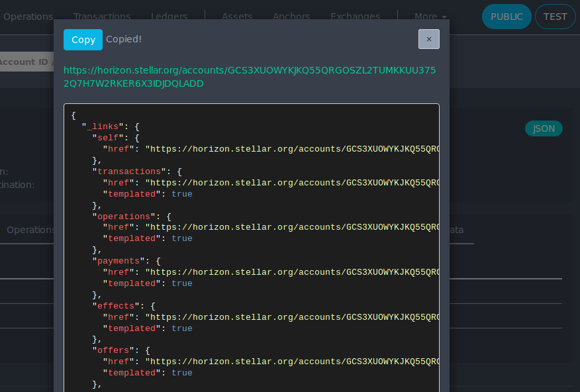The width and height of the screenshot is (580, 392).
Task: Click the "operations" key in the JSON
Action: tap(124, 217)
